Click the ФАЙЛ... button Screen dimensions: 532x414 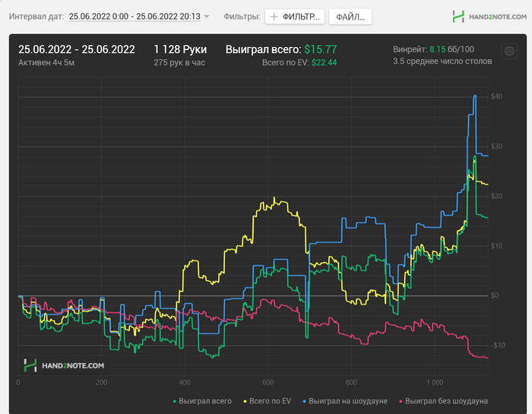(350, 17)
